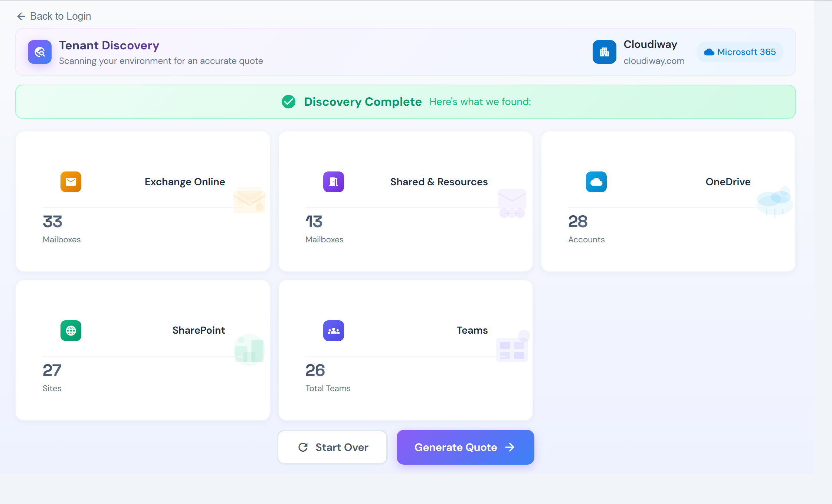Viewport: 832px width, 504px height.
Task: Select the Exchange Online card title
Action: pos(185,182)
